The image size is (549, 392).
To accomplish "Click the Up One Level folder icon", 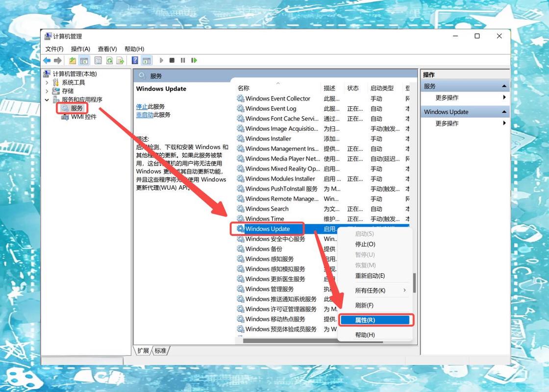I will 73,61.
